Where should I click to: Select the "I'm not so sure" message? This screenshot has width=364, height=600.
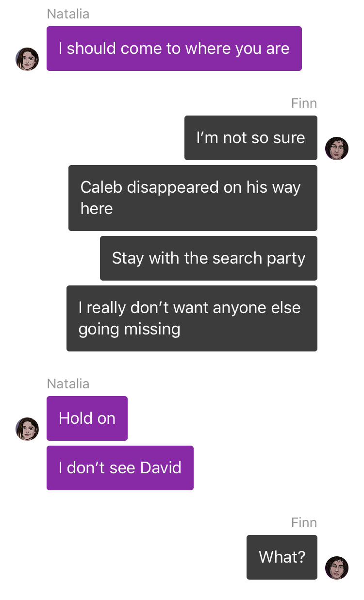251,138
